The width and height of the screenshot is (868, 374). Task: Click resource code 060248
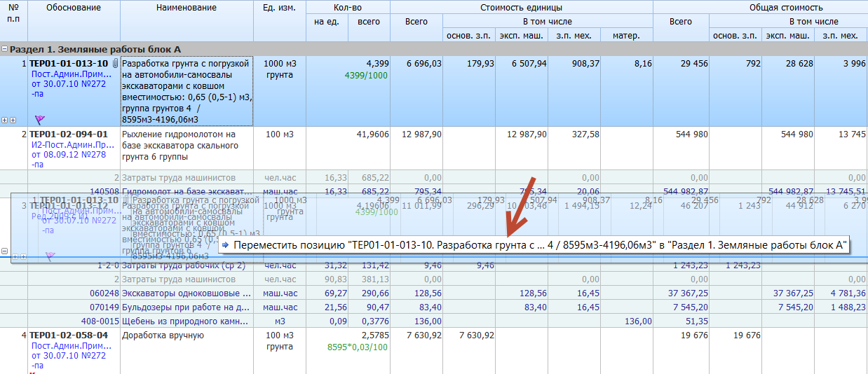pyautogui.click(x=105, y=293)
